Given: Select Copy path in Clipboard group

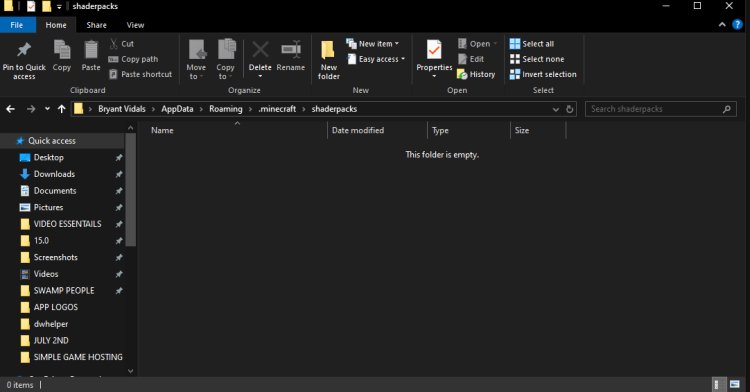Looking at the screenshot, I should click(133, 59).
